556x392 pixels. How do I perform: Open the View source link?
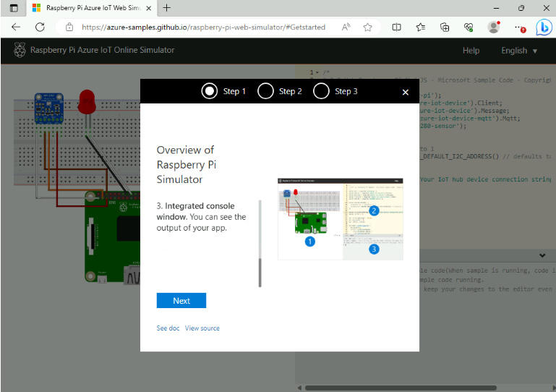point(202,328)
